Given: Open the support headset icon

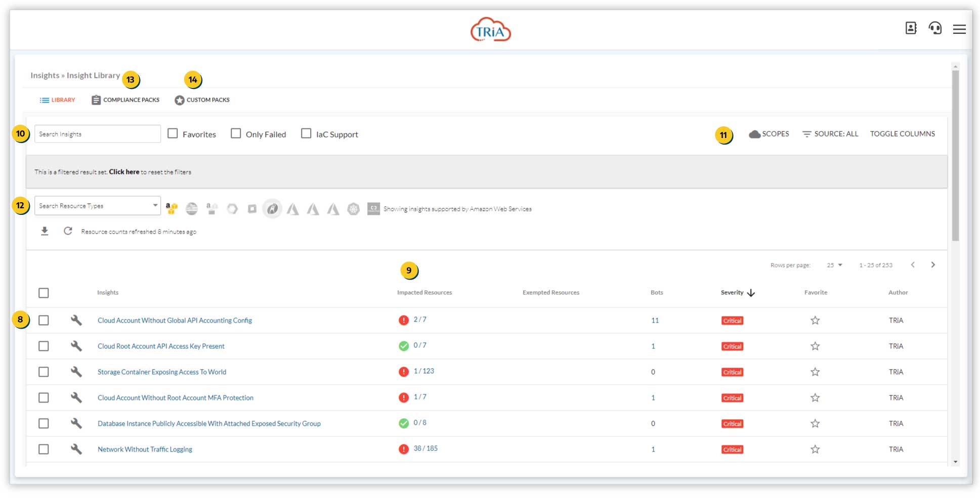Looking at the screenshot, I should 935,28.
